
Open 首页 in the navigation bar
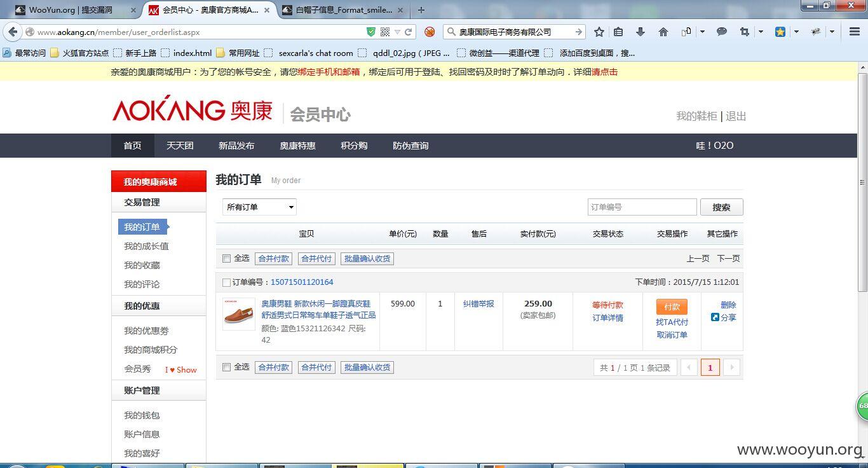coord(132,146)
